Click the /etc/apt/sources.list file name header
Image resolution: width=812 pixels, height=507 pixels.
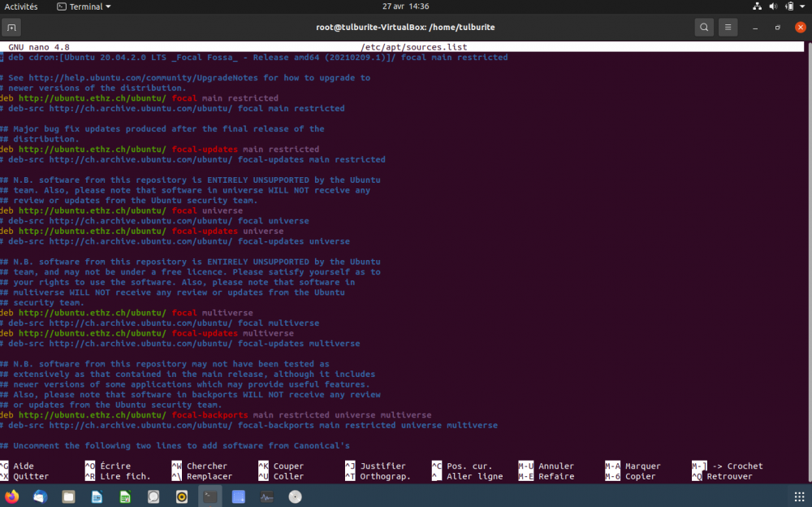pyautogui.click(x=414, y=47)
